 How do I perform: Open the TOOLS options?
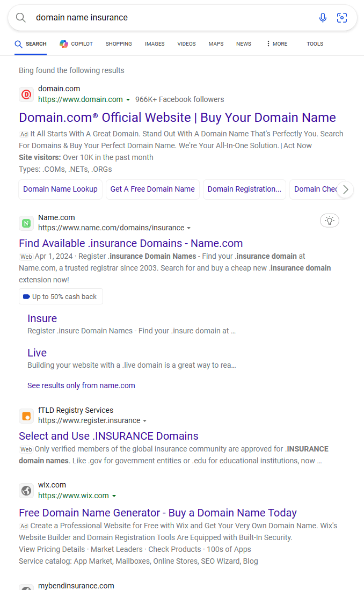[315, 43]
